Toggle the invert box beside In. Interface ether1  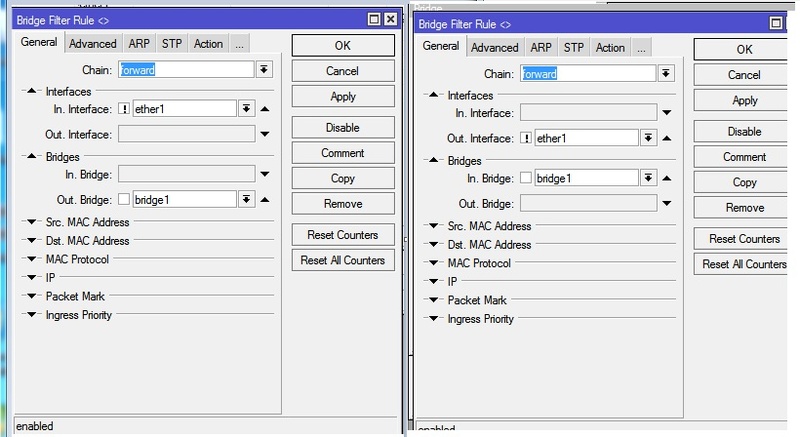(125, 108)
